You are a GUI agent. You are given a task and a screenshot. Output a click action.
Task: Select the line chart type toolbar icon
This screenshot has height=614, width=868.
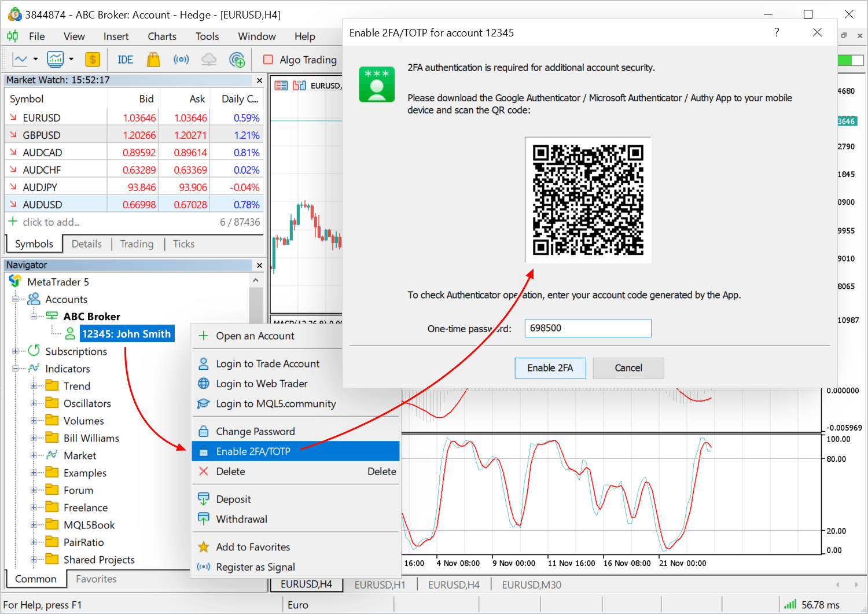click(x=20, y=59)
